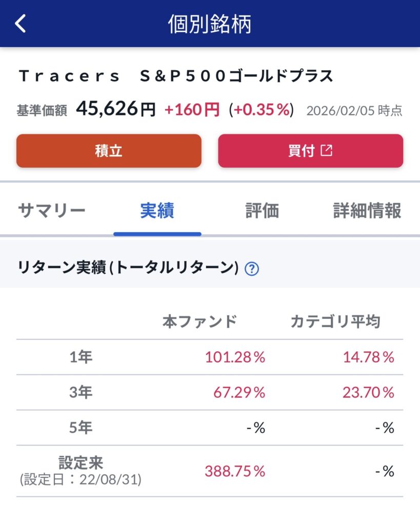
Task: Click the 388.75% since-inception return value
Action: pos(235,472)
